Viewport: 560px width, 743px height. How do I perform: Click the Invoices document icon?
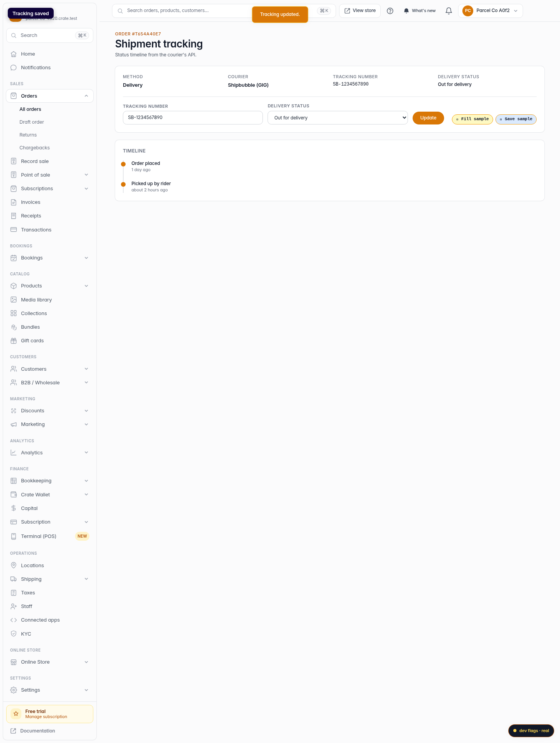[x=14, y=202]
